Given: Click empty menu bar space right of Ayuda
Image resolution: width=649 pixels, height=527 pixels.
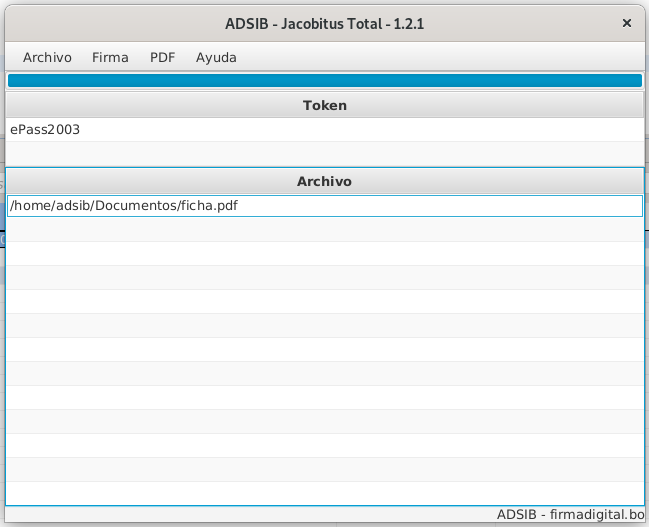Looking at the screenshot, I should [x=440, y=57].
